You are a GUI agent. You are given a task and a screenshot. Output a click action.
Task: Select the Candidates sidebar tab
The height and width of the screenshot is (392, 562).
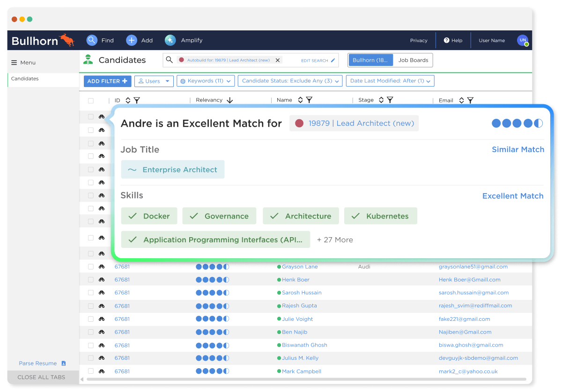click(x=43, y=79)
